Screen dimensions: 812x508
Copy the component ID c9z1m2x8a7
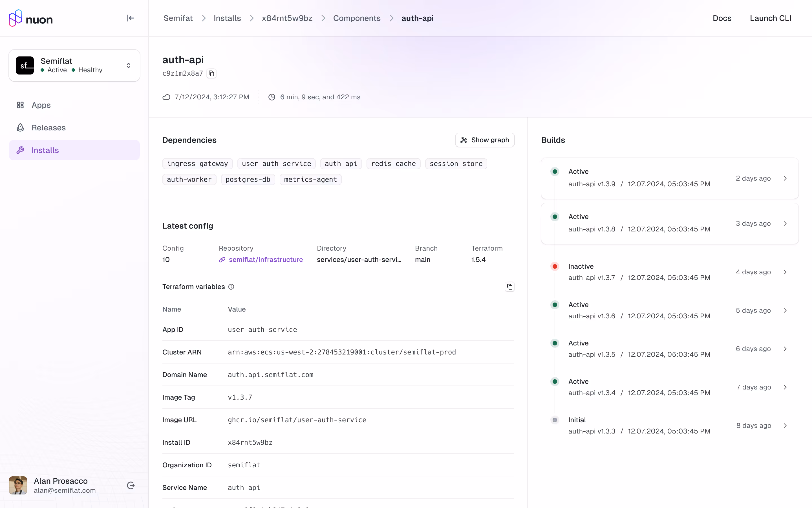(211, 73)
